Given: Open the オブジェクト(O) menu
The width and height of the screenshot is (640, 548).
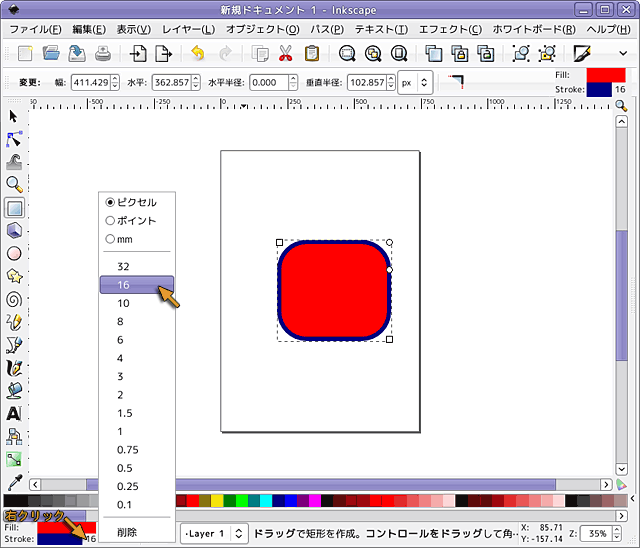Looking at the screenshot, I should point(263,30).
